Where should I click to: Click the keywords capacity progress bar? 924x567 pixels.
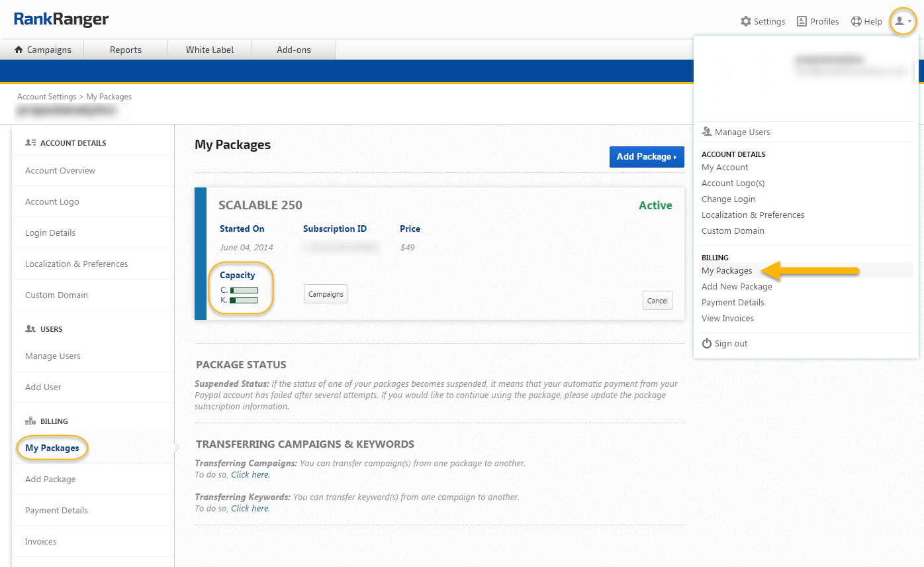click(244, 301)
